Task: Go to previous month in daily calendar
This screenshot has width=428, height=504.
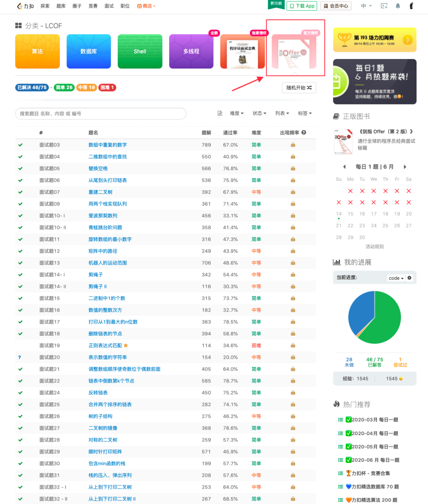Action: coord(344,167)
